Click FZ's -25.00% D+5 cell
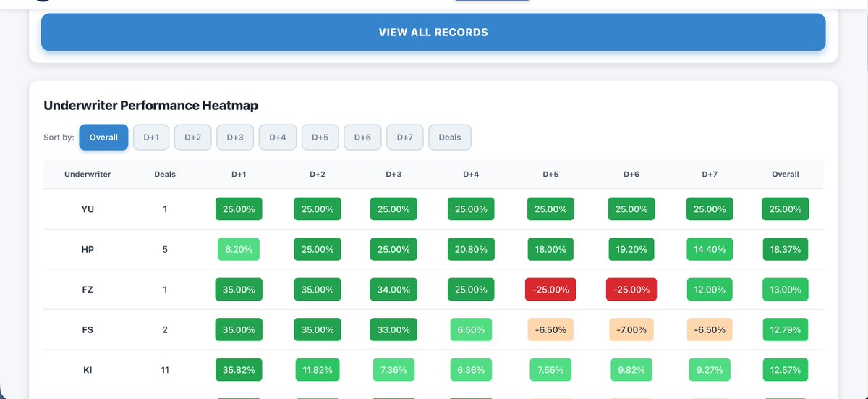 [x=550, y=290]
